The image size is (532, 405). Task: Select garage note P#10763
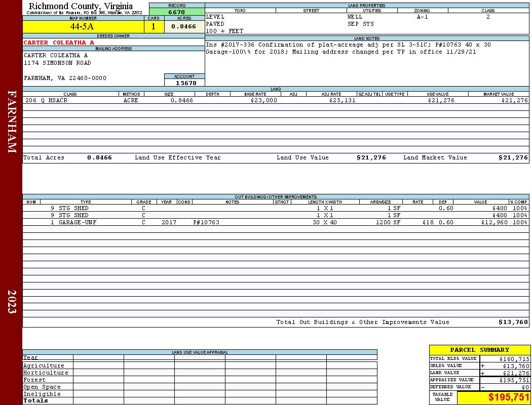(206, 223)
